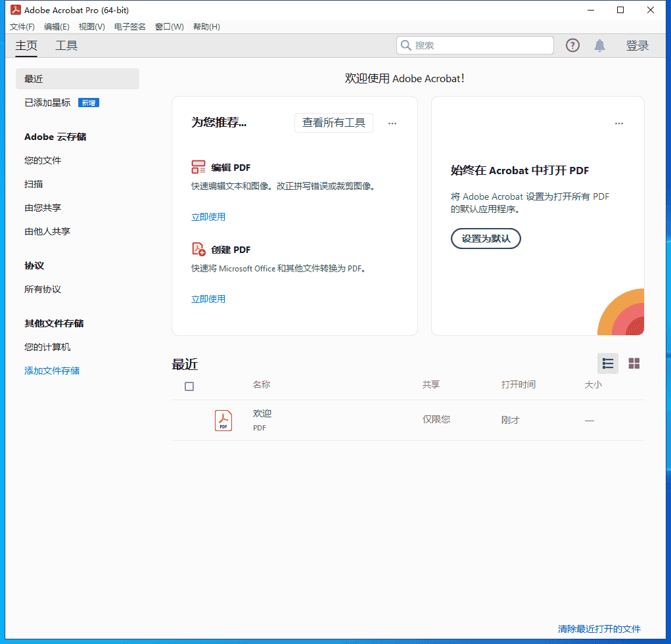The height and width of the screenshot is (644, 671).
Task: Click the PDF file icon for 欢迎
Action: tap(223, 420)
